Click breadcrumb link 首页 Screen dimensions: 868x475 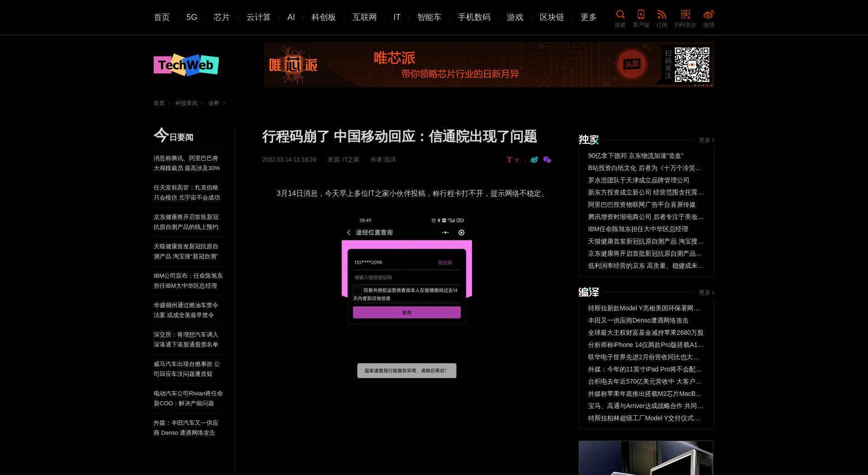(159, 103)
